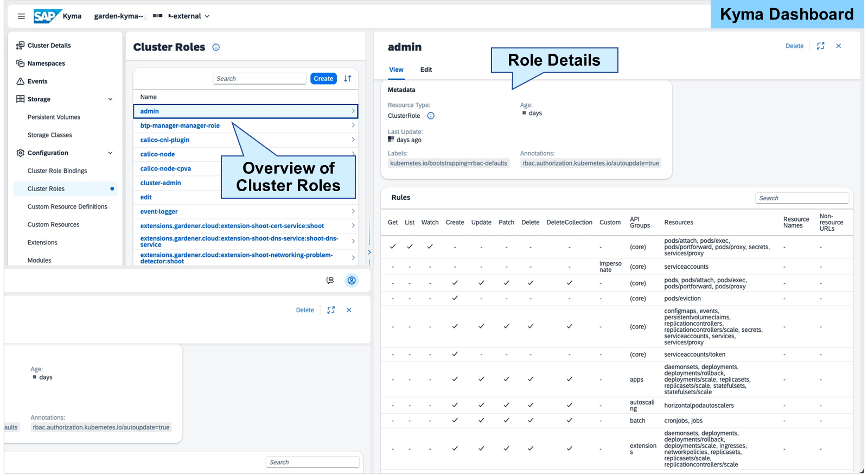This screenshot has width=868, height=474.
Task: Select the horizontalpodautoscalers rule row
Action: pos(617,406)
